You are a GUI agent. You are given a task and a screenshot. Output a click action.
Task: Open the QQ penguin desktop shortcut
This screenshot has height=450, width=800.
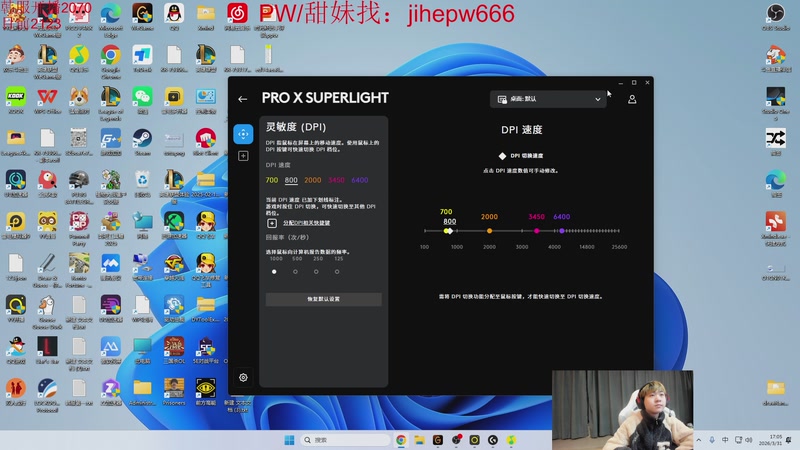pos(174,16)
